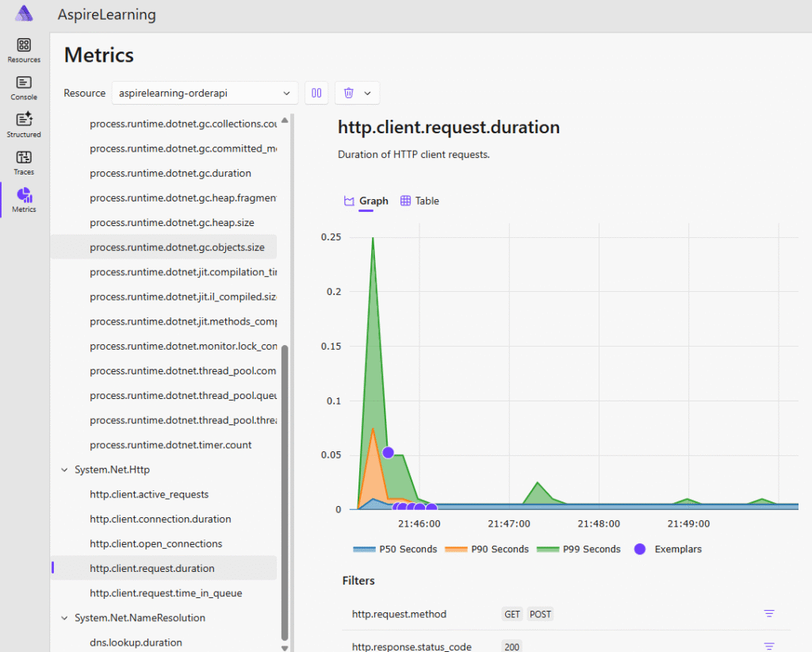Image resolution: width=812 pixels, height=652 pixels.
Task: Select process.runtime.dotnet.gc.committed_memory metric
Action: [183, 148]
